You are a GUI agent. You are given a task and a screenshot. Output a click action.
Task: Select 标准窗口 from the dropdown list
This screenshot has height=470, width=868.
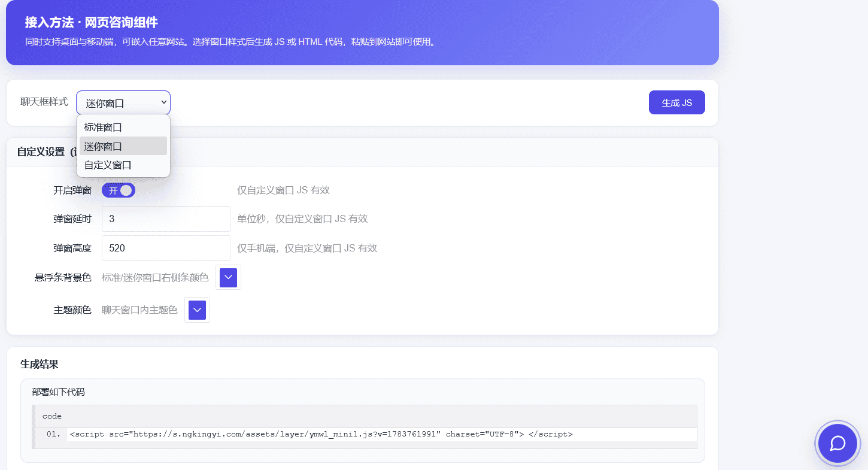(x=123, y=128)
